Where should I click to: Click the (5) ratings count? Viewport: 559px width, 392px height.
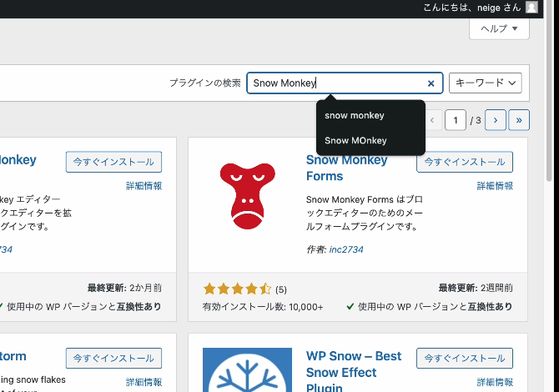[281, 289]
